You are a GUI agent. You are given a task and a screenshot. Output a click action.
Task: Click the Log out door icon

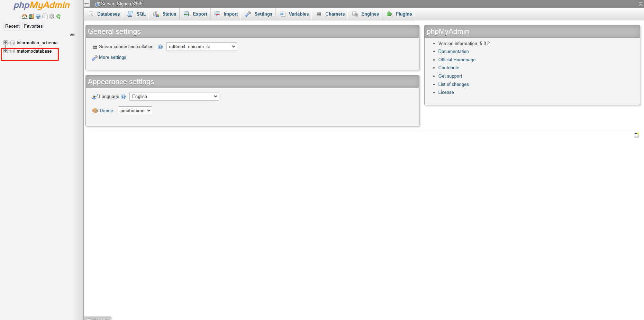(x=31, y=16)
